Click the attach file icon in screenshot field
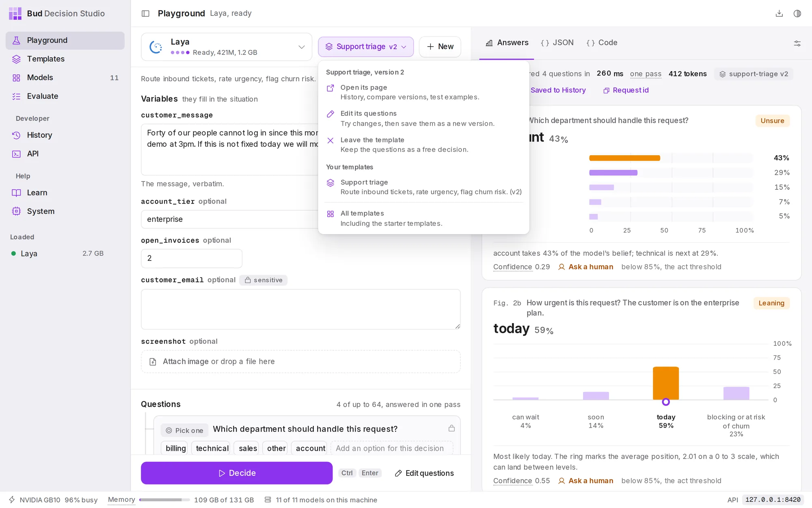The image size is (812, 508). (x=153, y=362)
